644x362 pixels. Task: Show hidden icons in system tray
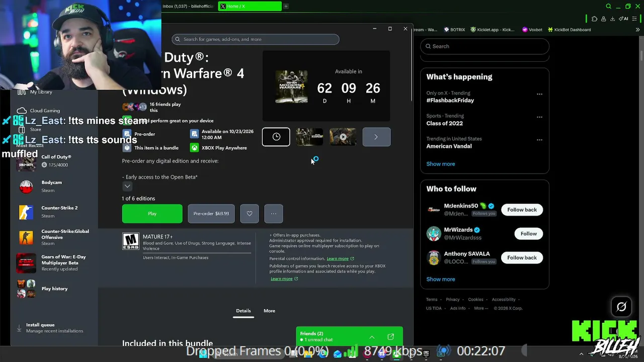pos(581,354)
